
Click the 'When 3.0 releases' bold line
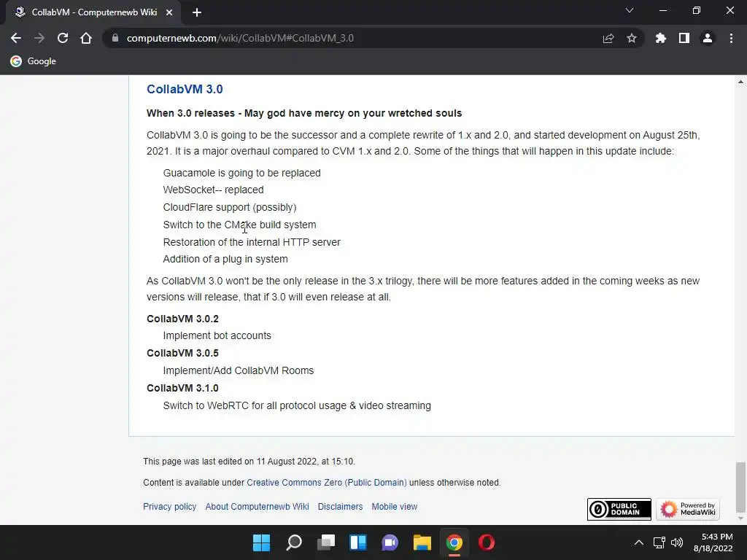click(304, 113)
